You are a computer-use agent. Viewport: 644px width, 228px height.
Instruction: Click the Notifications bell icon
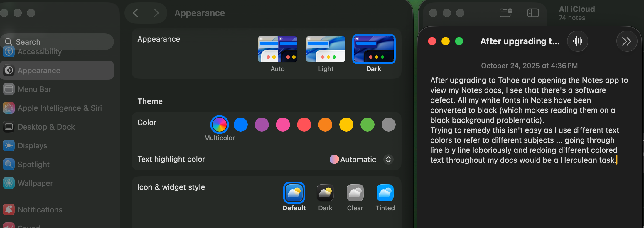tap(9, 210)
